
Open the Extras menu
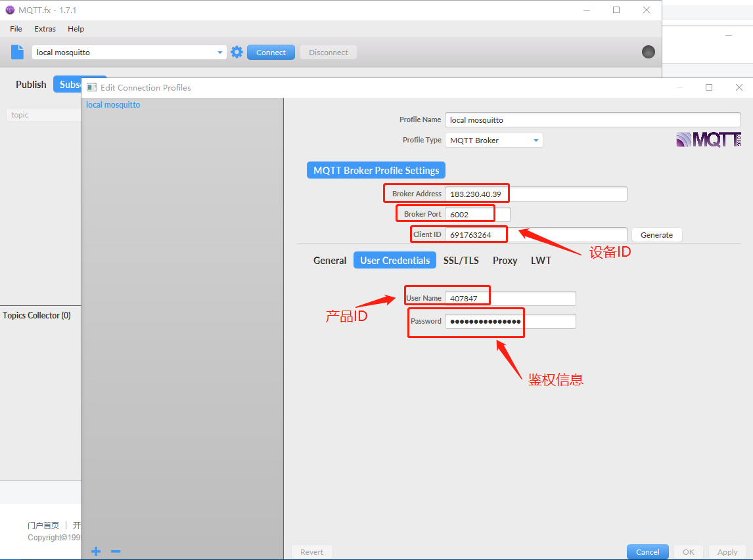click(x=45, y=29)
